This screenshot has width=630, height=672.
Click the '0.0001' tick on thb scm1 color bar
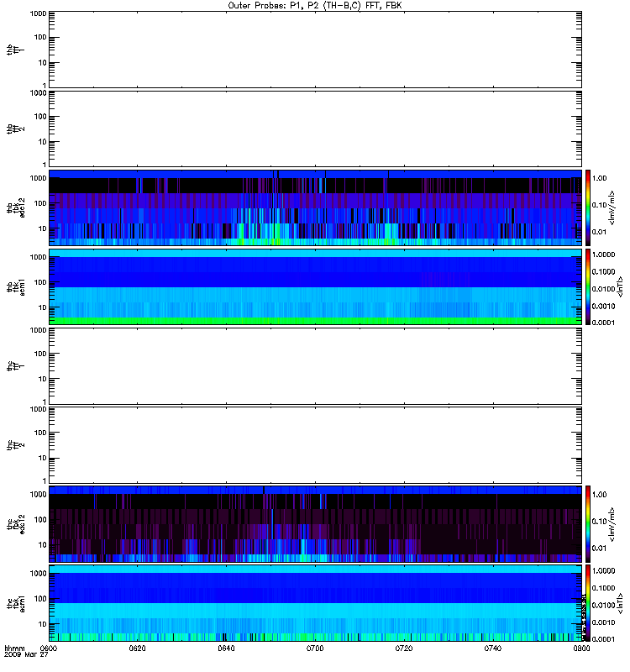tap(603, 323)
